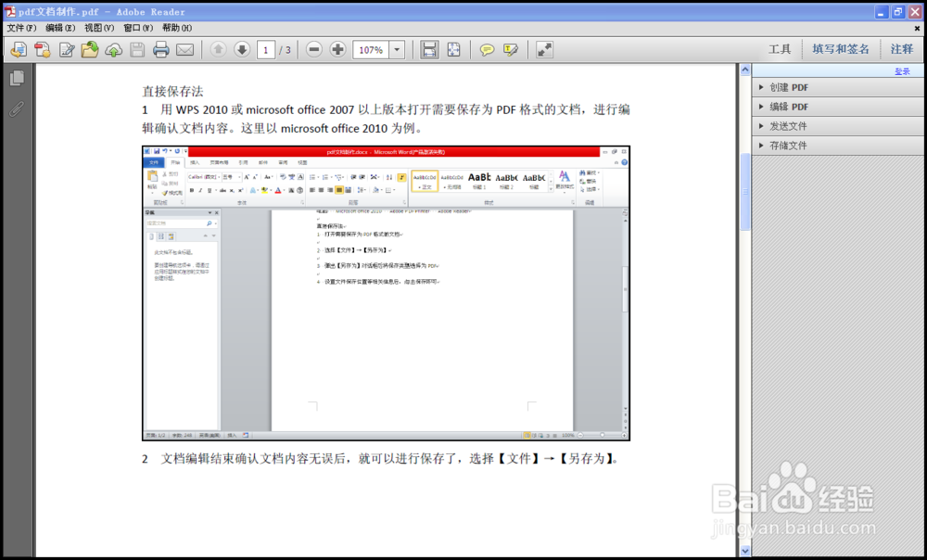Viewport: 927px width, 560px height.
Task: Open the page thumbnails panel
Action: point(17,78)
